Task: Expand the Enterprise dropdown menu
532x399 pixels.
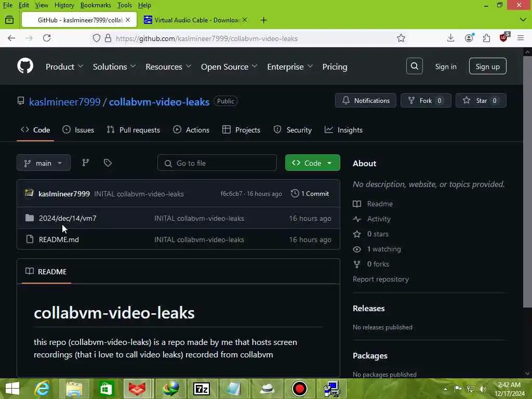Action: 290,66
